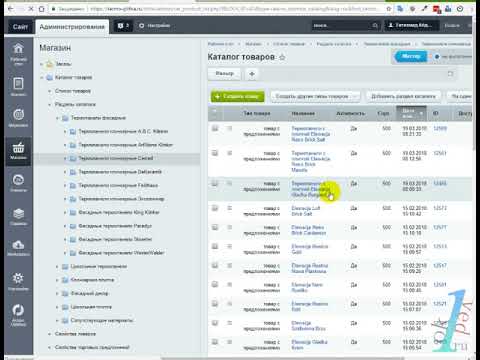480x360 pixels.
Task: Toggle the radio button beside Мастер
Action: (437, 57)
